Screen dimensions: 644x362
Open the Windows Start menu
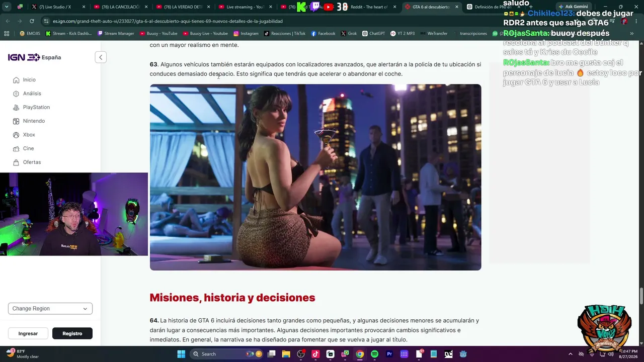(181, 354)
